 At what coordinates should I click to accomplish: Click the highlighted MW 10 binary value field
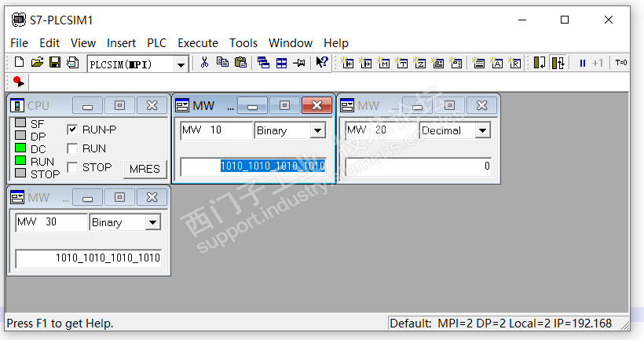pos(254,166)
